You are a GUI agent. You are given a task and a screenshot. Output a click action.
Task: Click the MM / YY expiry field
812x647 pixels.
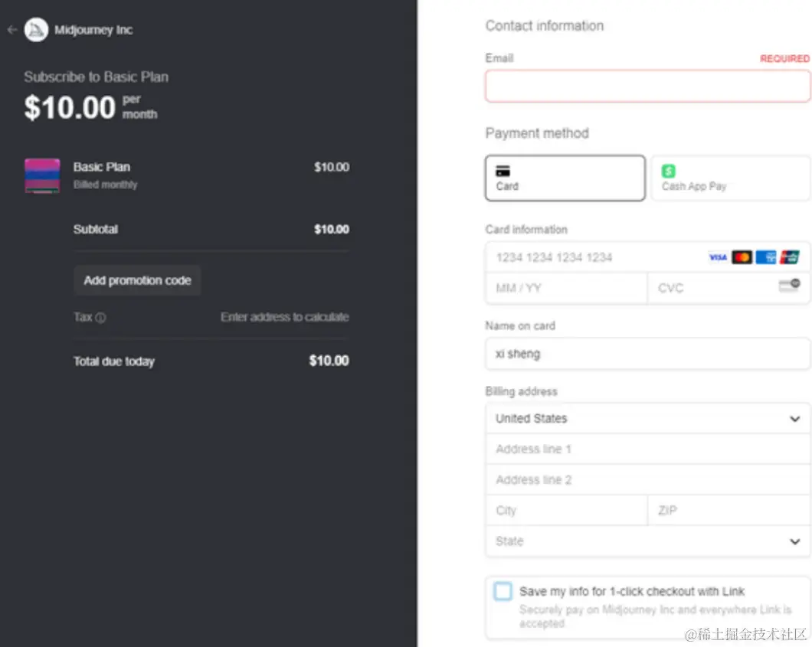566,289
